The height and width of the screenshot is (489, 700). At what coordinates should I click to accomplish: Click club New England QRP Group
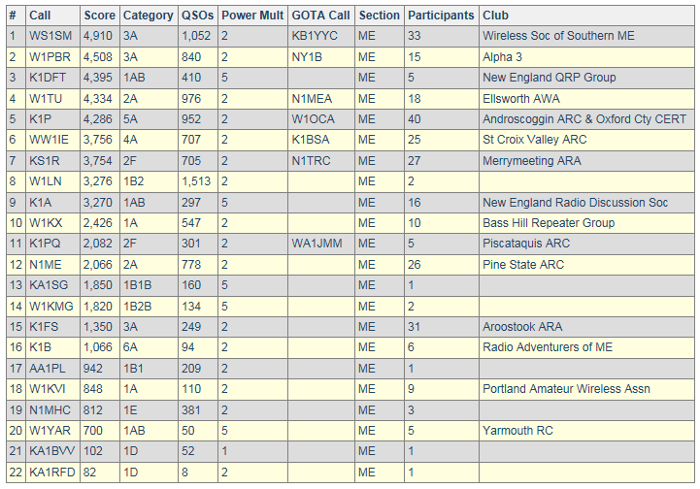549,77
